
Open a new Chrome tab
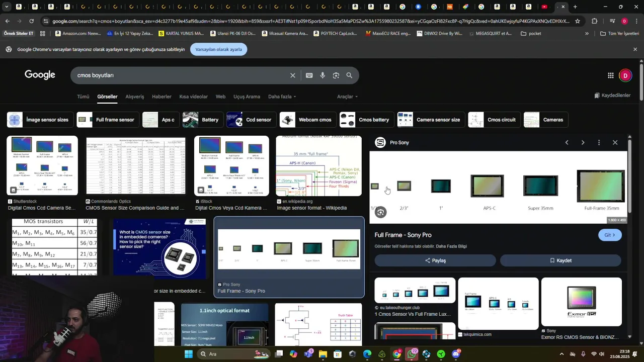(x=575, y=7)
